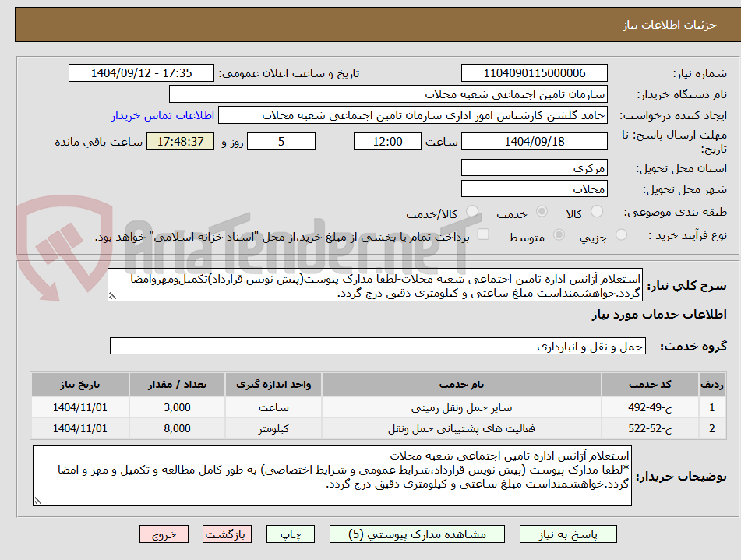Click the خروج exit button
Image resolution: width=741 pixels, height=560 pixels.
click(x=164, y=534)
